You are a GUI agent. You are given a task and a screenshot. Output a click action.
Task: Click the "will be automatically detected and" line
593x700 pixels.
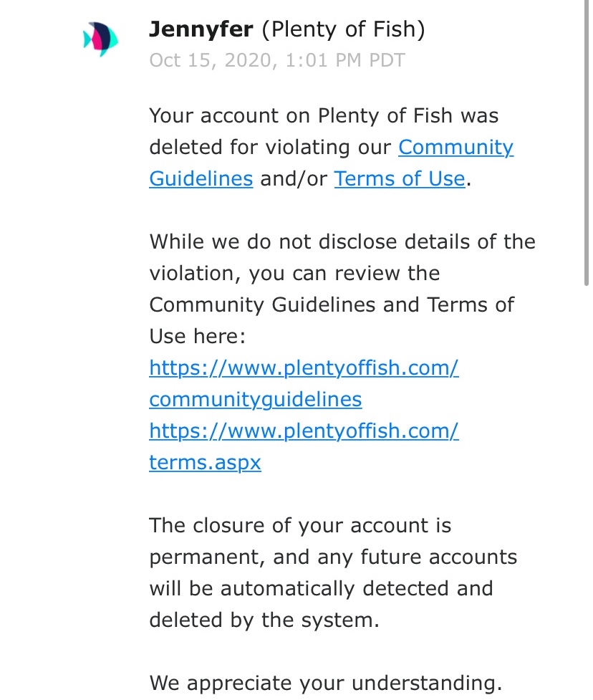pos(321,588)
